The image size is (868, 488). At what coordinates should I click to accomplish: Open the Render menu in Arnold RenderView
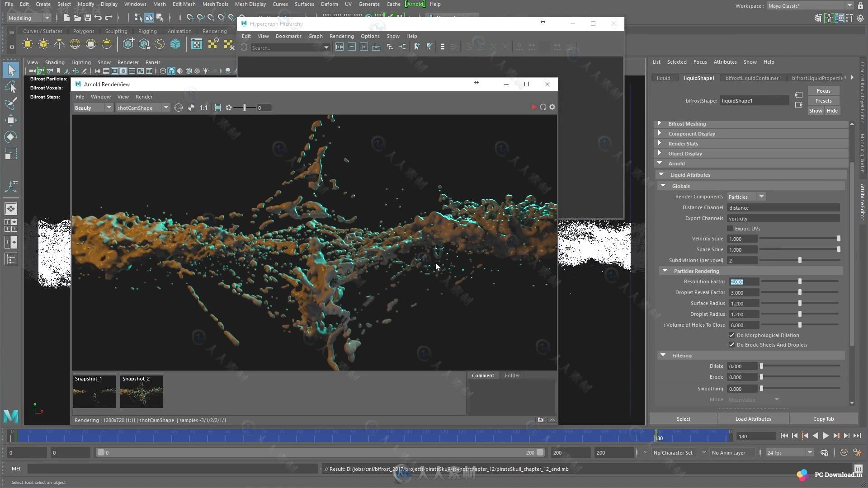pyautogui.click(x=144, y=97)
